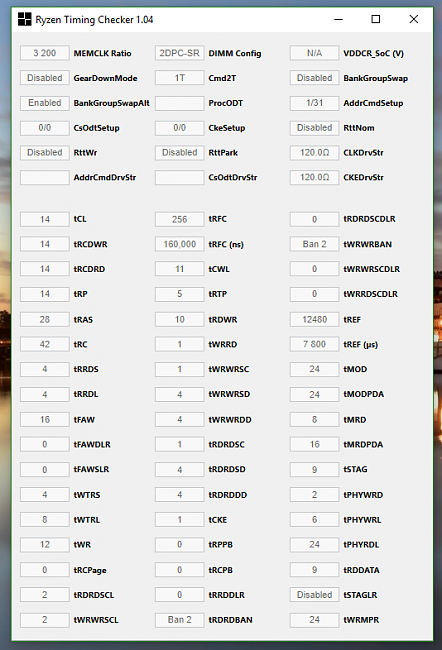Click the tWTRL 8 field
The image size is (442, 650).
coord(45,520)
